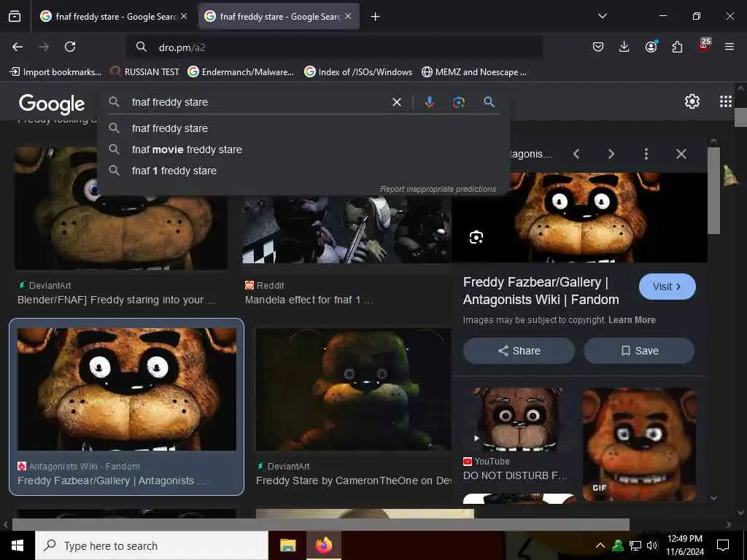Open Mandela effect for fnaf Reddit result
Viewport: 747px width, 560px height.
point(309,300)
